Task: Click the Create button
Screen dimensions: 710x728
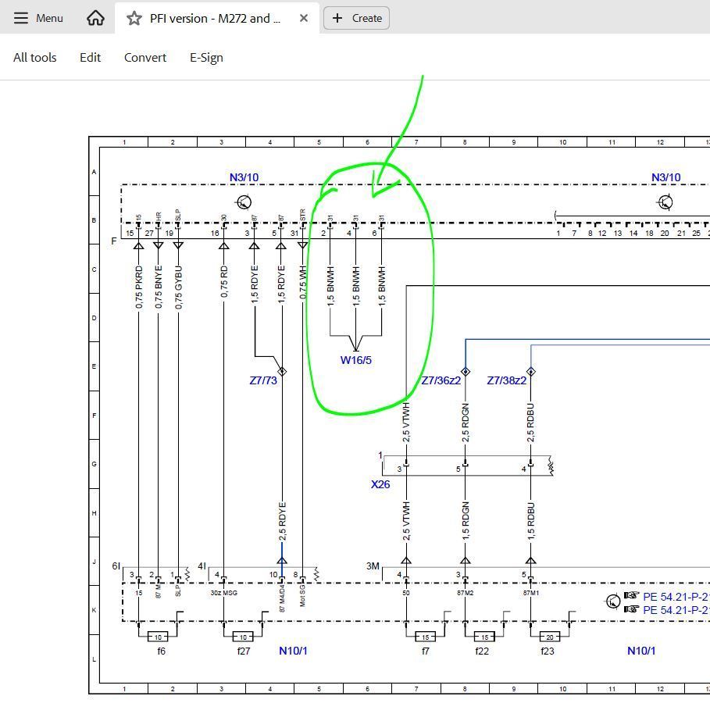Action: (x=357, y=18)
